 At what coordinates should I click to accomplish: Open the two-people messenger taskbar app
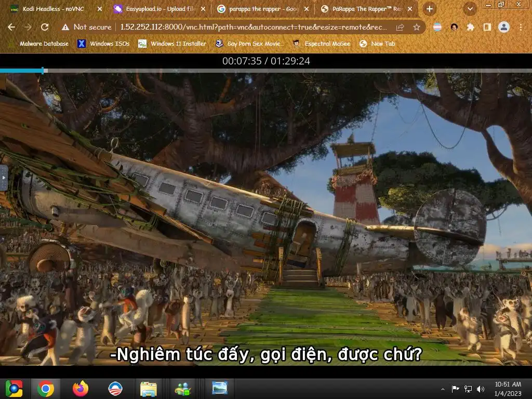point(183,389)
